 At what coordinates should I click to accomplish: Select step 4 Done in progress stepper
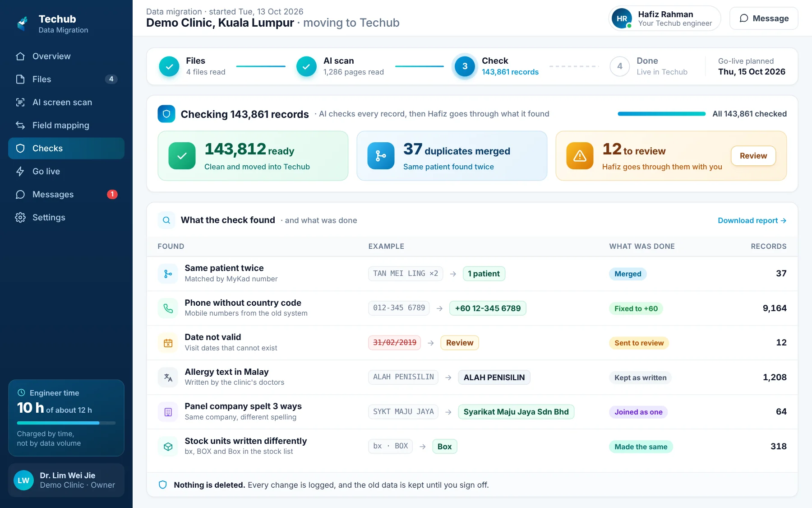pos(620,66)
